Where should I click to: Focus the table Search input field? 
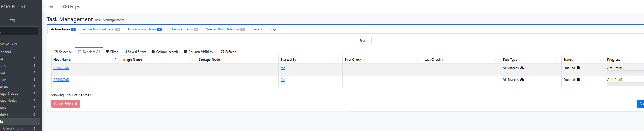point(394,40)
